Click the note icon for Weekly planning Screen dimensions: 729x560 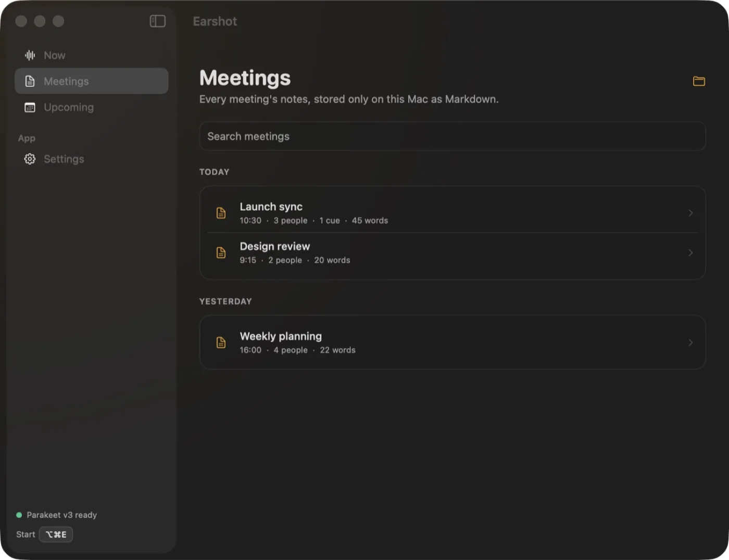click(x=221, y=342)
